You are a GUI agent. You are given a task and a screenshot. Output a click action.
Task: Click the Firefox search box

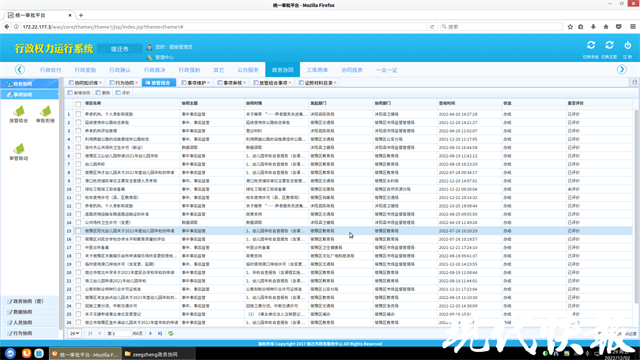501,27
